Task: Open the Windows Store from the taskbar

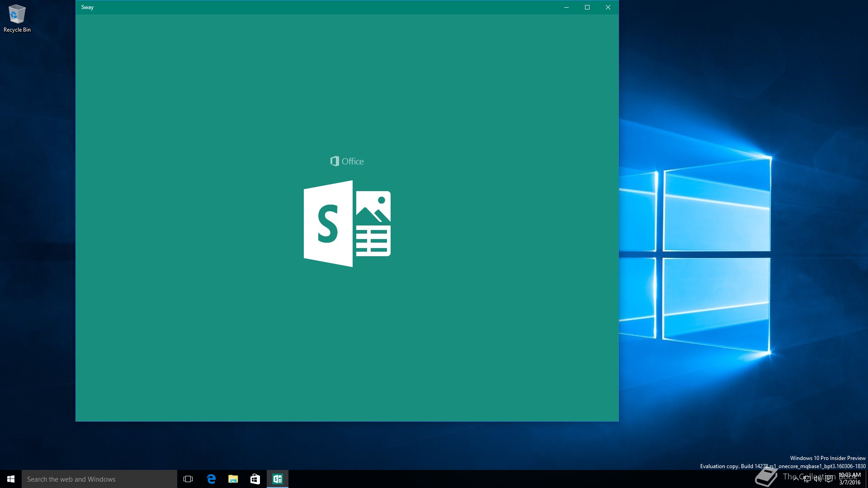Action: click(x=255, y=479)
